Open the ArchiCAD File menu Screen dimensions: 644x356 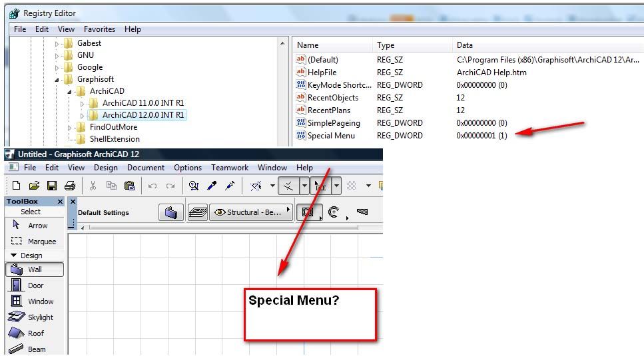tap(30, 167)
